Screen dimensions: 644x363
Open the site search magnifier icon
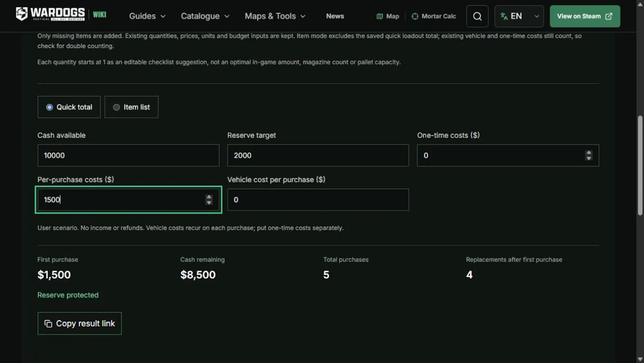(x=477, y=16)
